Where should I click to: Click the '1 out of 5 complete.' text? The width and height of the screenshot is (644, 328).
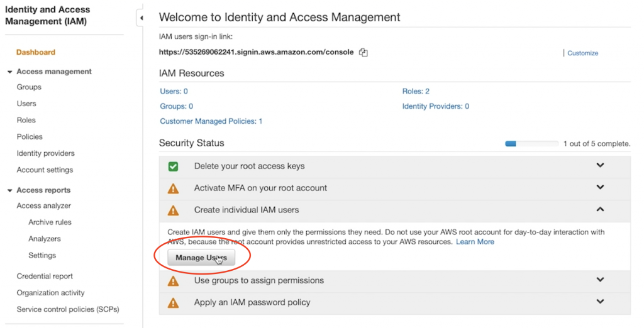point(596,144)
